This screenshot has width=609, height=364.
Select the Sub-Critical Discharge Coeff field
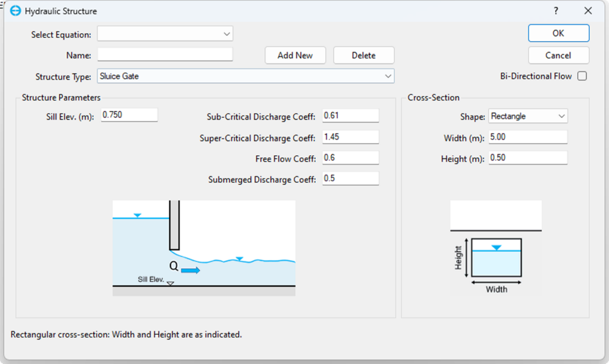coord(350,115)
